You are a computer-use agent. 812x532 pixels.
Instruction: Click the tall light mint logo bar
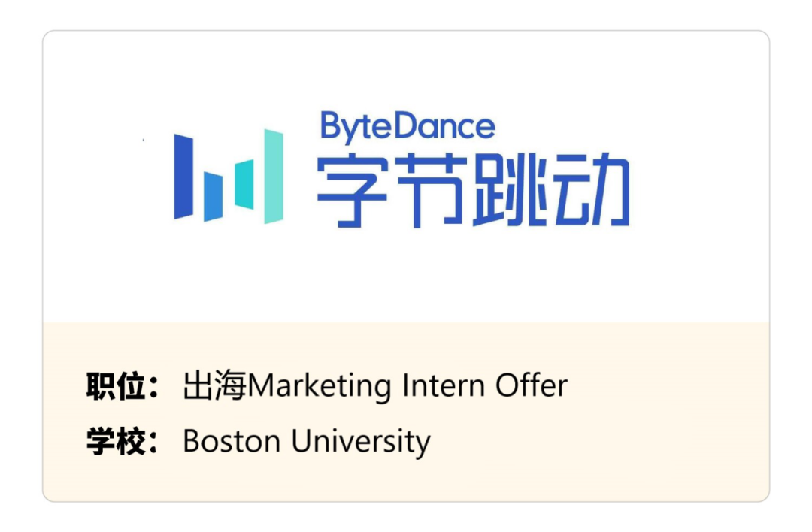coord(274,177)
